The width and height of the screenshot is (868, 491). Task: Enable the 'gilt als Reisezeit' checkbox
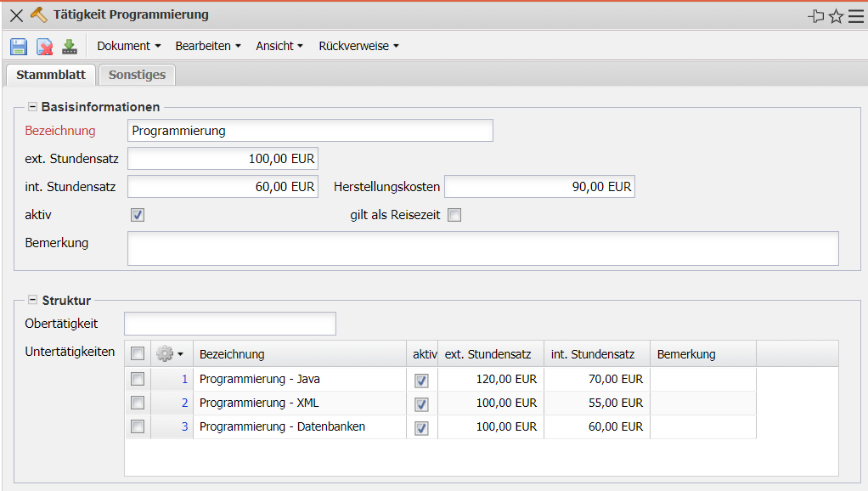click(454, 216)
